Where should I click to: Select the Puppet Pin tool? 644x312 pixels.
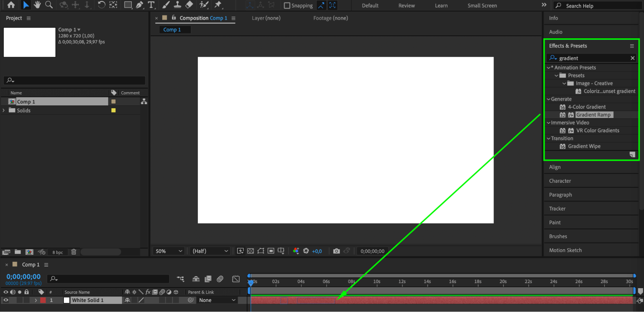point(218,5)
